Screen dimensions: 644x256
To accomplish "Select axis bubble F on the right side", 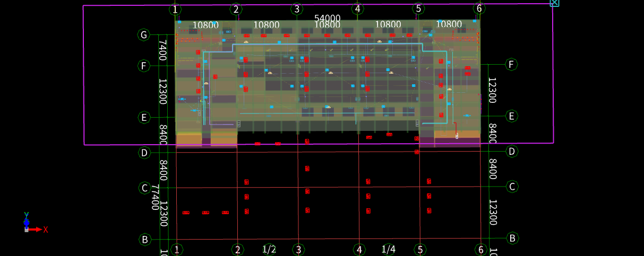I will point(511,64).
